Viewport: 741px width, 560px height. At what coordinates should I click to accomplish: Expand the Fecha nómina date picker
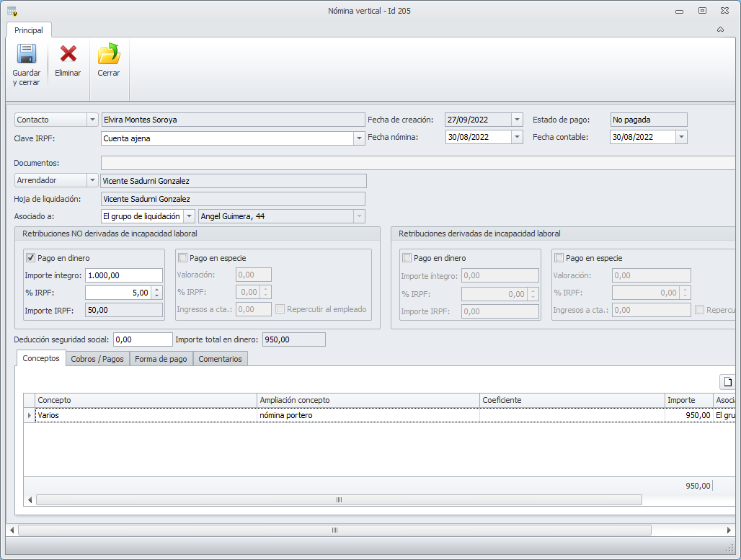point(517,137)
